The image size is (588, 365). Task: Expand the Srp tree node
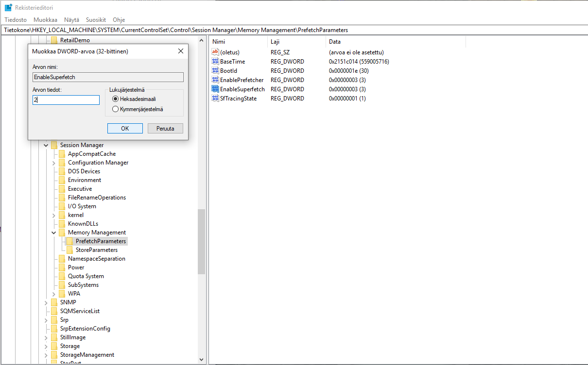[46, 320]
